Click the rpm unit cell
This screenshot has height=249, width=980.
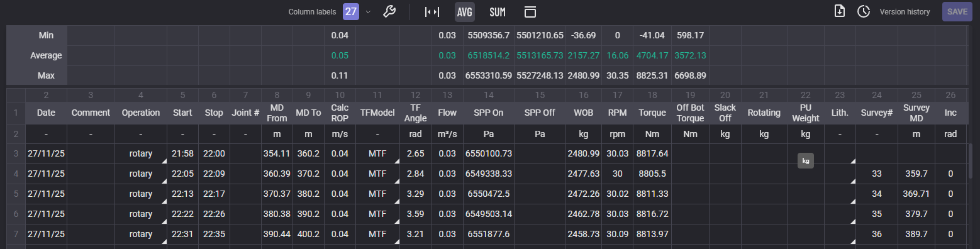618,135
